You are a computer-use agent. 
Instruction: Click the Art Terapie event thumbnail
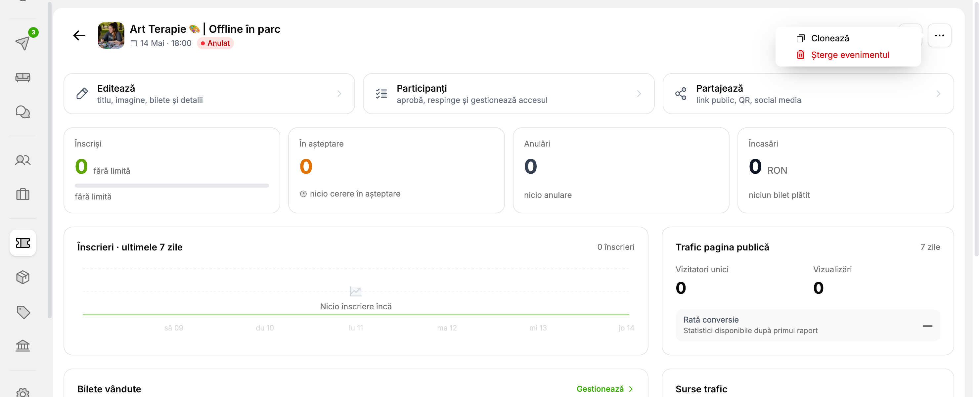point(111,35)
